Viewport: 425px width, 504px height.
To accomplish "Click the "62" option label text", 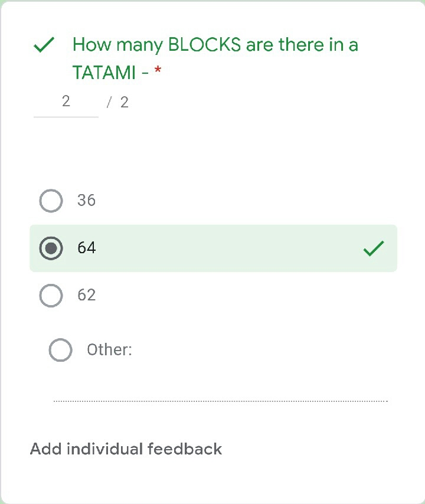I will click(x=86, y=295).
